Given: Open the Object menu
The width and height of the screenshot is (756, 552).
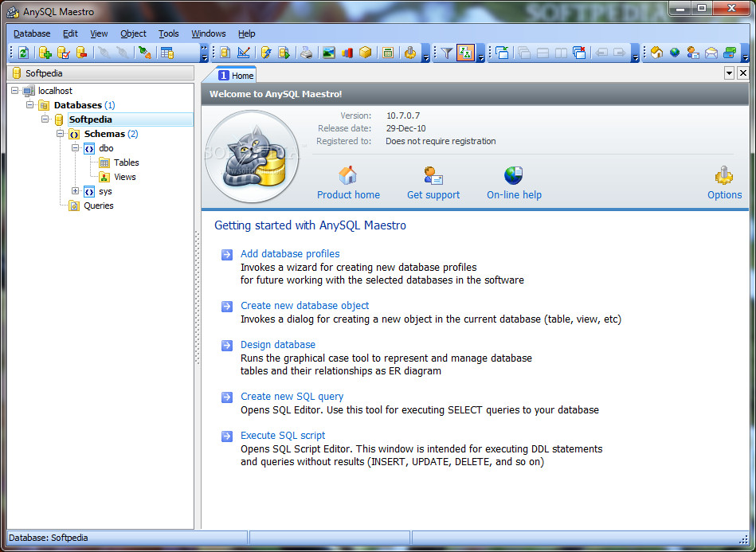Looking at the screenshot, I should 133,33.
